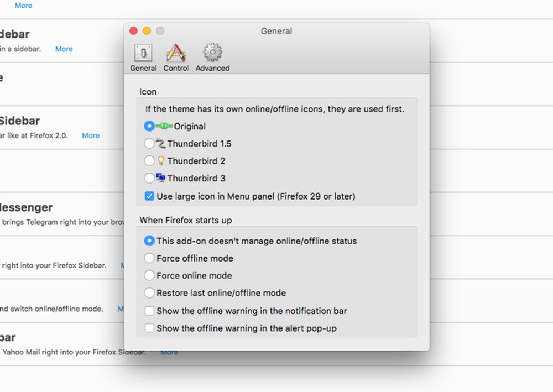Select Force offline mode
This screenshot has height=392, width=553.
pyautogui.click(x=149, y=258)
